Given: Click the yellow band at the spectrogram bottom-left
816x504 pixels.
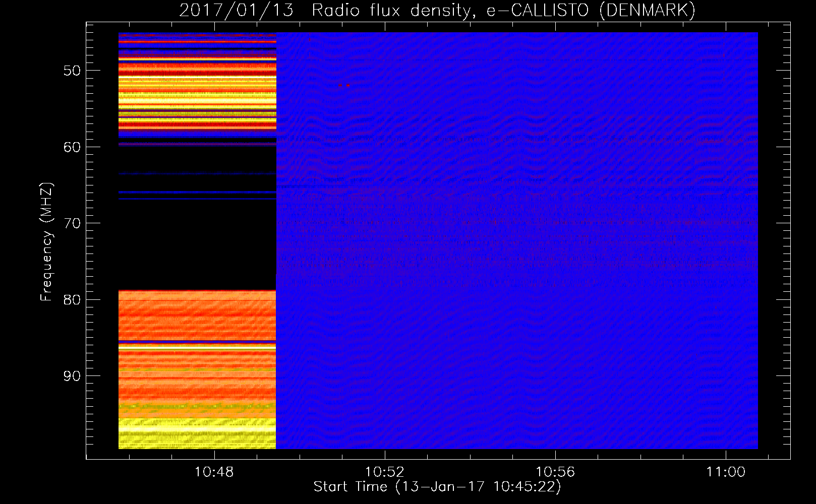Looking at the screenshot, I should [197, 433].
